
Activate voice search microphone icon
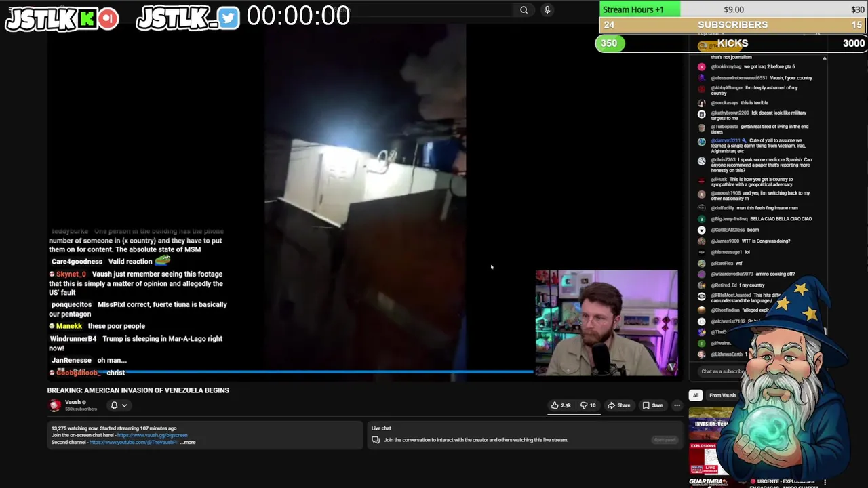pyautogui.click(x=547, y=10)
